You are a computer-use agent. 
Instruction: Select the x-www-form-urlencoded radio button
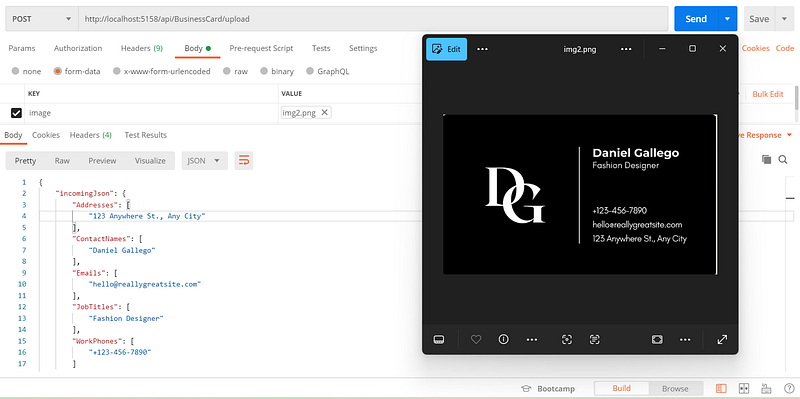click(117, 71)
